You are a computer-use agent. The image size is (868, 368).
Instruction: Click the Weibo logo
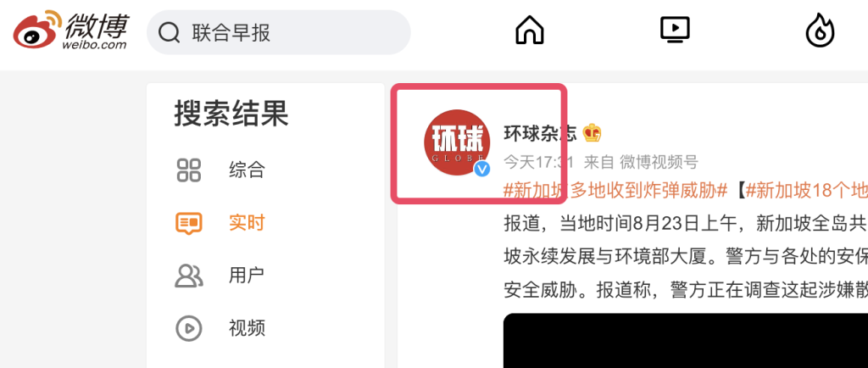click(70, 31)
